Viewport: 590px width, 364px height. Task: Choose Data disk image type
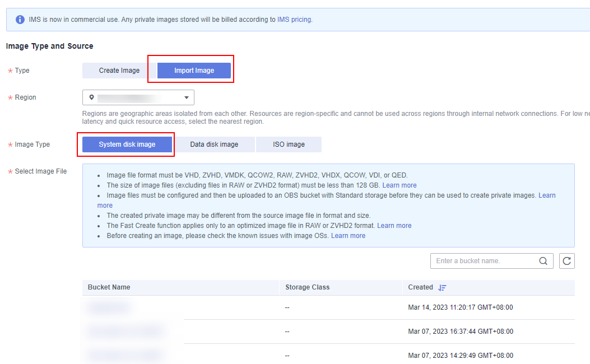coord(214,144)
